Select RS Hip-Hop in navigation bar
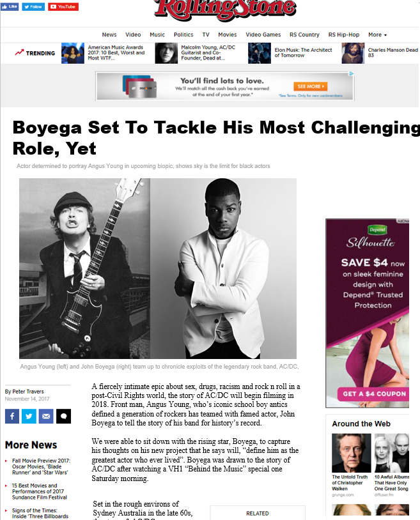Viewport: 420px width, 520px height. click(344, 34)
